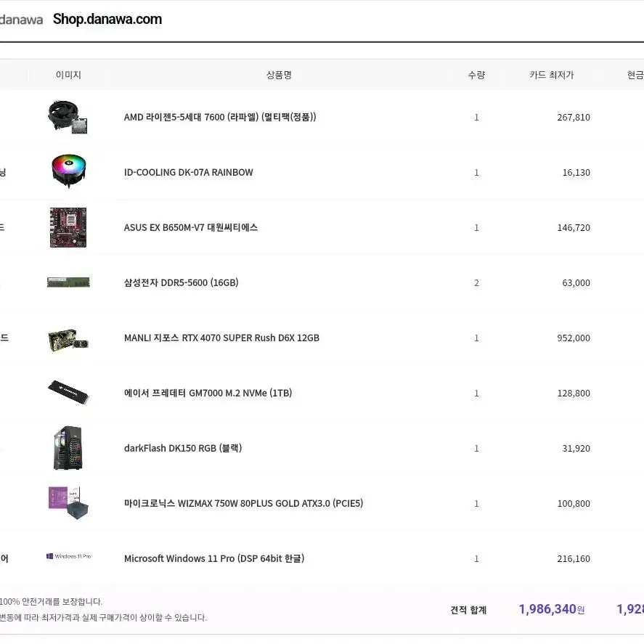
Task: Click the AMD Ryzen 7600 CPU thumbnail
Action: click(x=68, y=118)
